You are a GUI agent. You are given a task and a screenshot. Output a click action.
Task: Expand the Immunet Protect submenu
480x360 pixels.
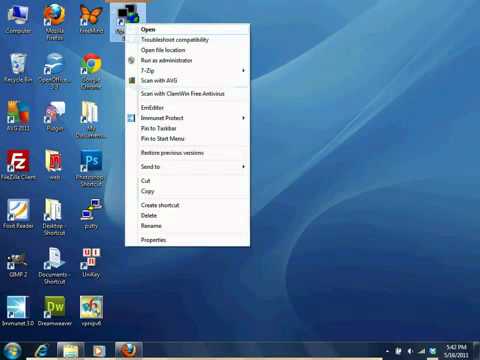187,118
